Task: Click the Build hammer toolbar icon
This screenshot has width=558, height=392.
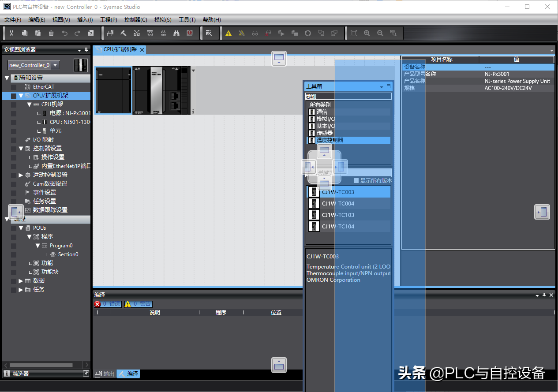Action: (124, 33)
